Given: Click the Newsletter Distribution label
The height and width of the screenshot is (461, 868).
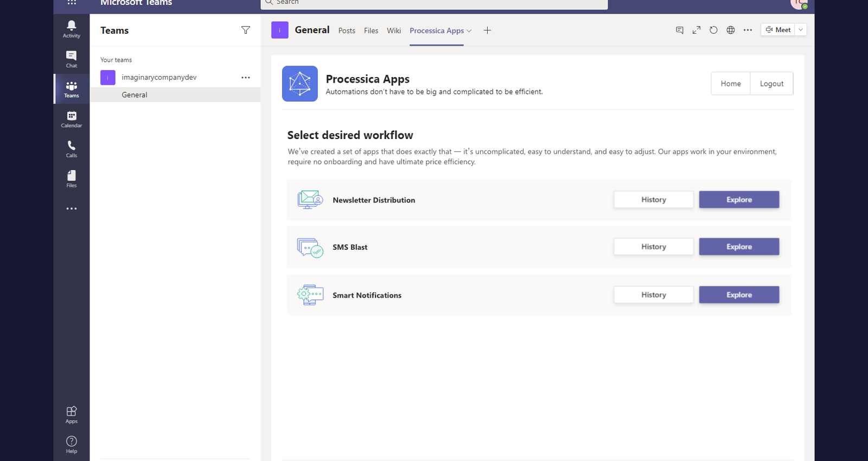Looking at the screenshot, I should click(x=374, y=200).
